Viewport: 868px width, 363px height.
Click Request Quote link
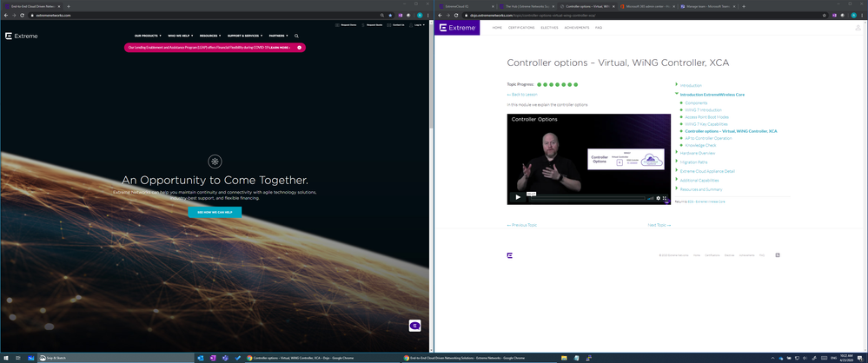tap(373, 25)
